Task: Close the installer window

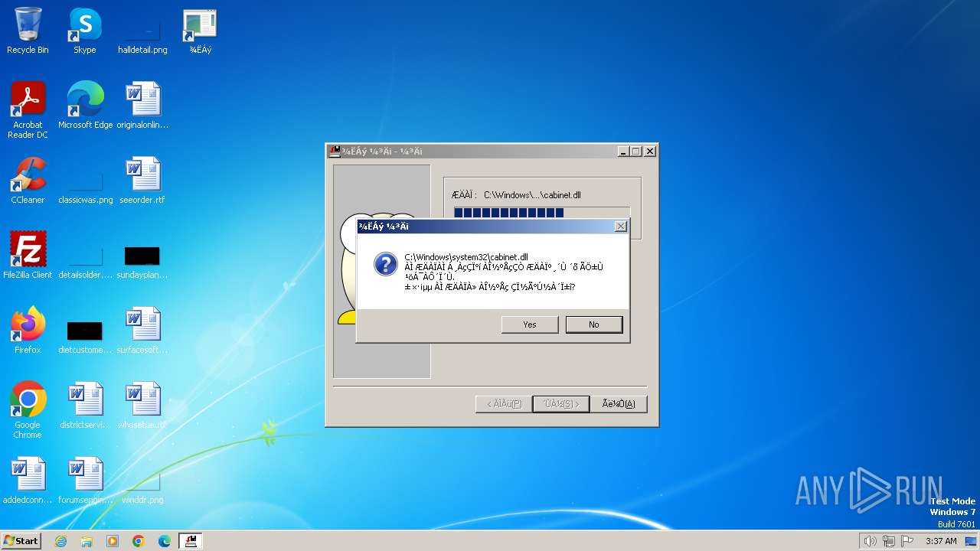Action: click(650, 152)
